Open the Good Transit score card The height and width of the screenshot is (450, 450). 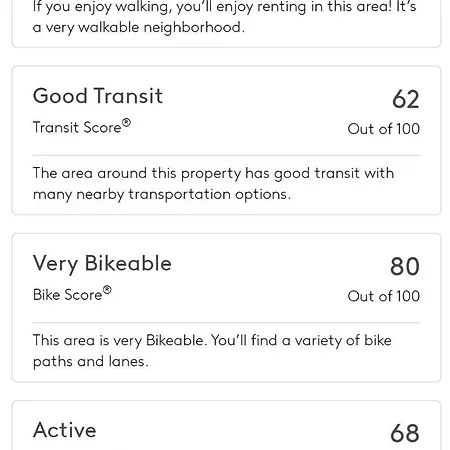click(226, 140)
